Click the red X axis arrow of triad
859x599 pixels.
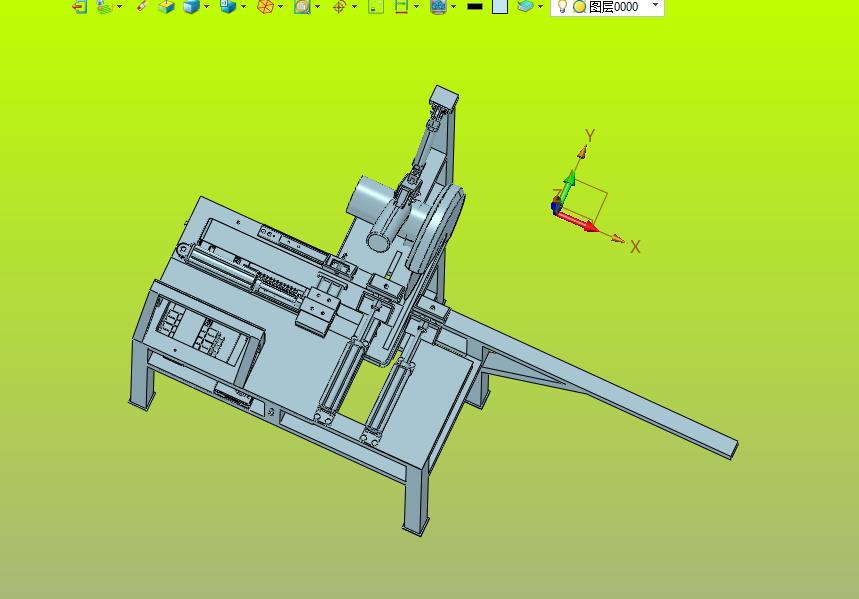[x=579, y=221]
